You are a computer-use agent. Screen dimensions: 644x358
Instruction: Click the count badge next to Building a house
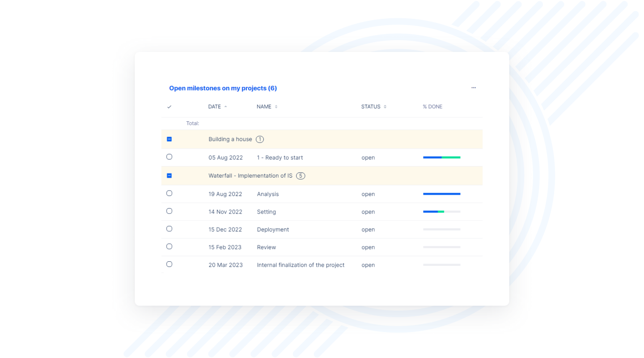(260, 139)
